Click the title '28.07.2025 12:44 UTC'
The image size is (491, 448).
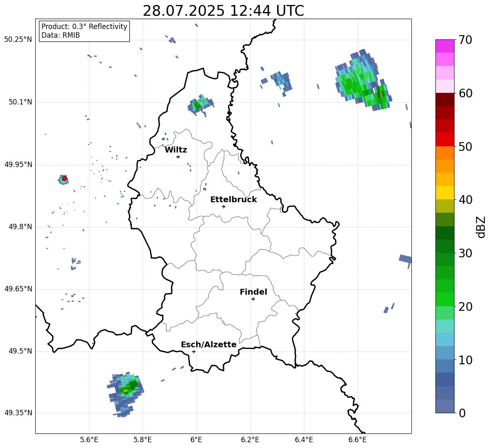(x=223, y=11)
